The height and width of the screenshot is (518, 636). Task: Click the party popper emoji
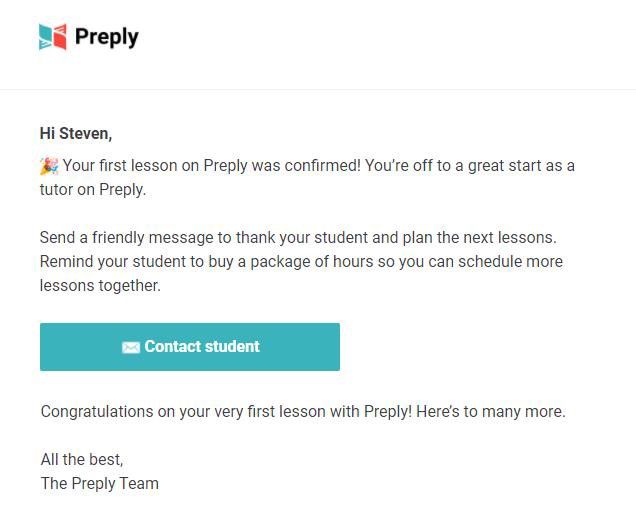point(49,166)
